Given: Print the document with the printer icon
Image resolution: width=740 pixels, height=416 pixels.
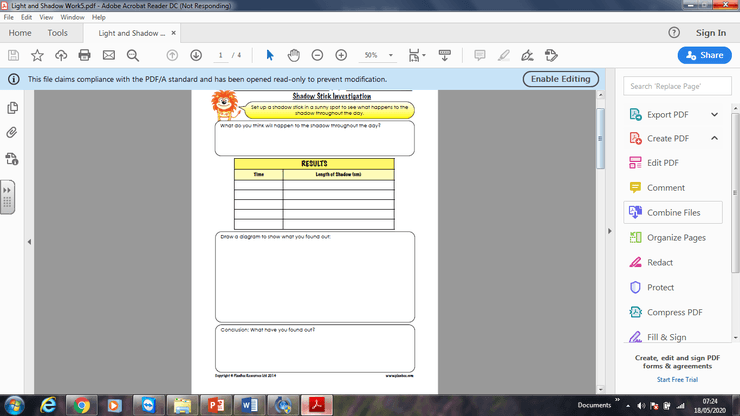Looking at the screenshot, I should point(84,55).
